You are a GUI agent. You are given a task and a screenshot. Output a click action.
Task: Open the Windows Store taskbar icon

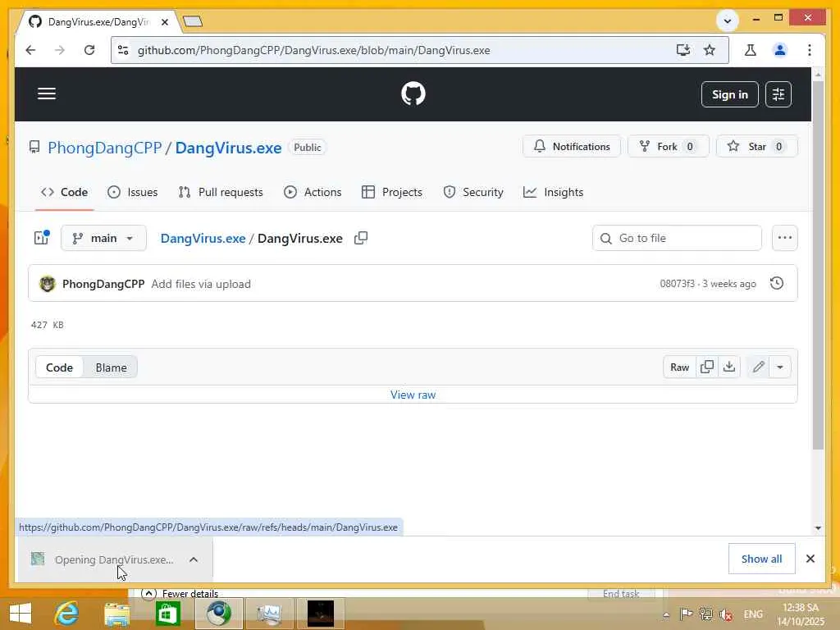[167, 614]
